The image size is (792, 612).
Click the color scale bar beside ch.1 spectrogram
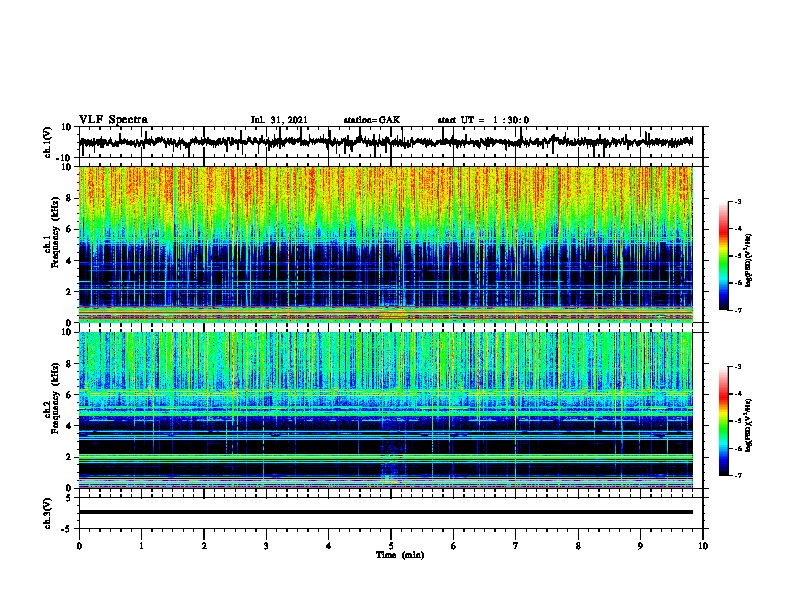pyautogui.click(x=723, y=256)
